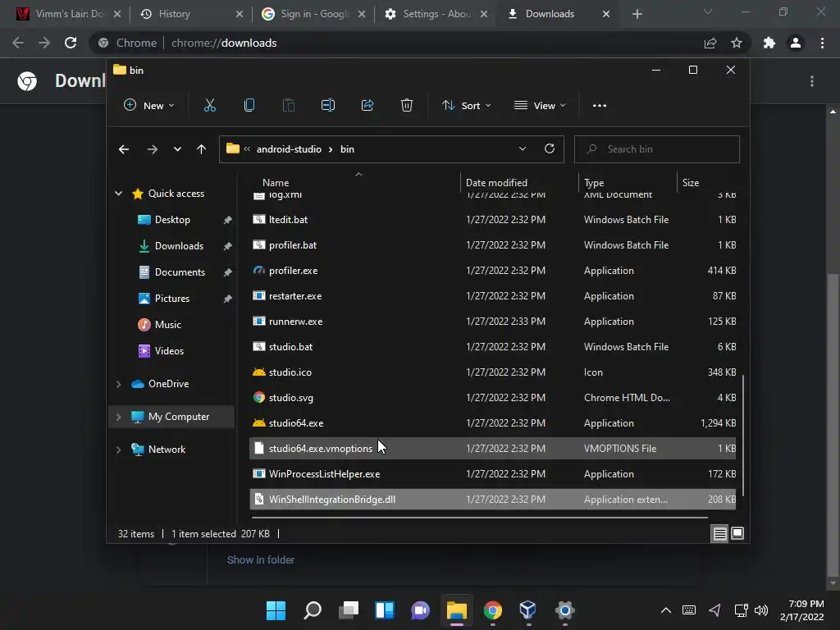This screenshot has width=840, height=630.
Task: Open recent locations chevron in Explorer
Action: tap(177, 149)
